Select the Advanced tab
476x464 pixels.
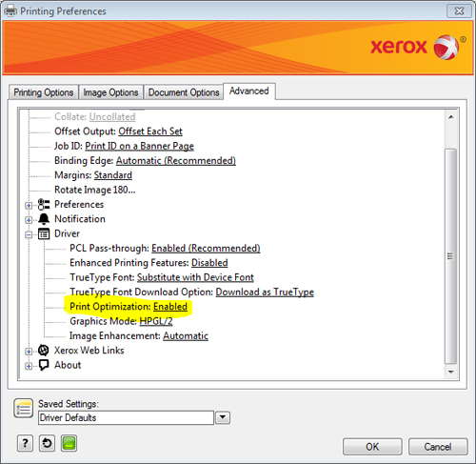249,91
